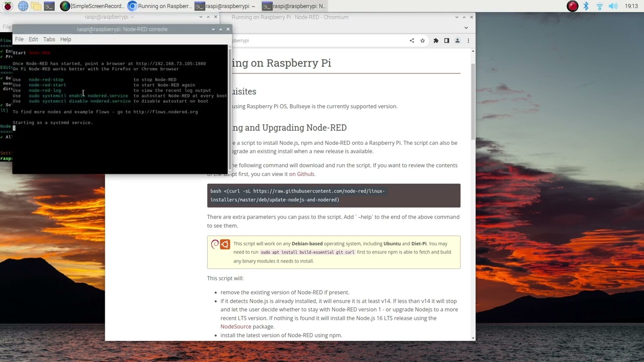The image size is (644, 362).
Task: Launch the web browser from the panel
Action: click(x=23, y=6)
